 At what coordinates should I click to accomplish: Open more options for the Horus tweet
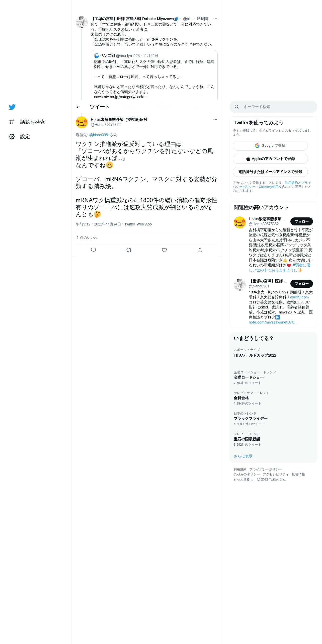coord(215,120)
